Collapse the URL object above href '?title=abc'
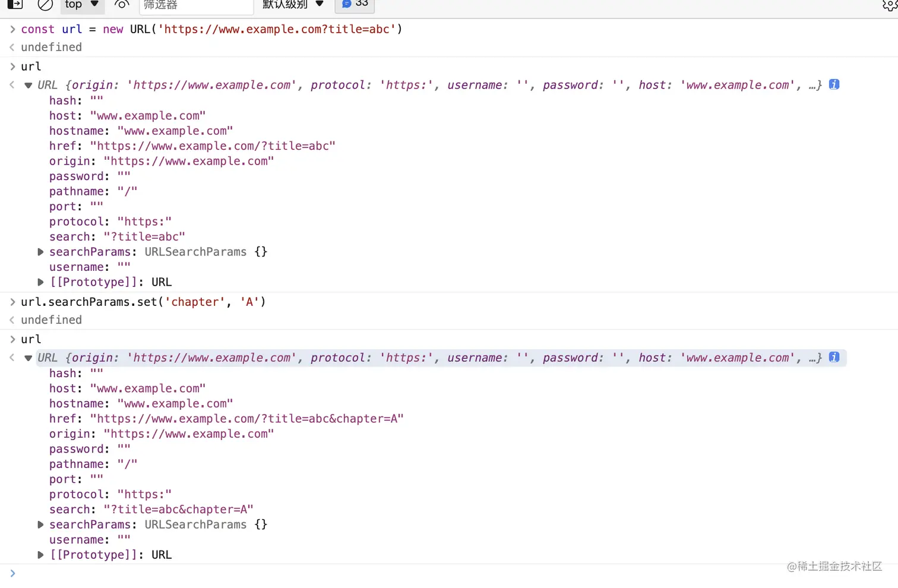The image size is (898, 588). click(x=28, y=86)
